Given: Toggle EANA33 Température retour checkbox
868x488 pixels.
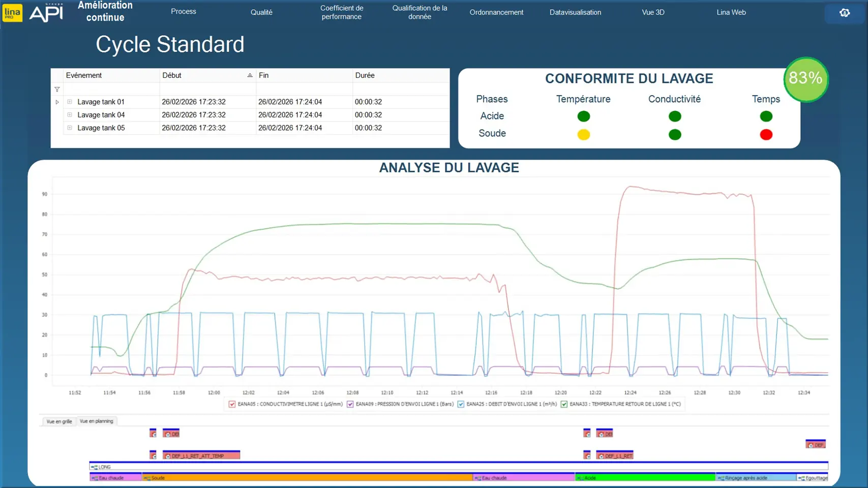Looking at the screenshot, I should tap(564, 404).
